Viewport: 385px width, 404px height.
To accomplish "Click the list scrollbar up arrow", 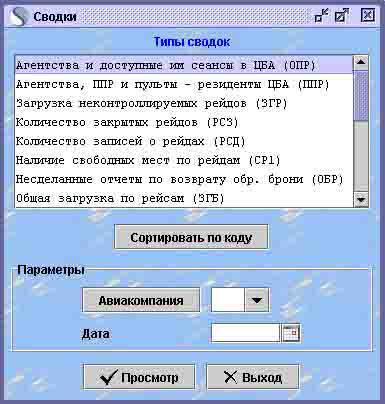I will [361, 62].
